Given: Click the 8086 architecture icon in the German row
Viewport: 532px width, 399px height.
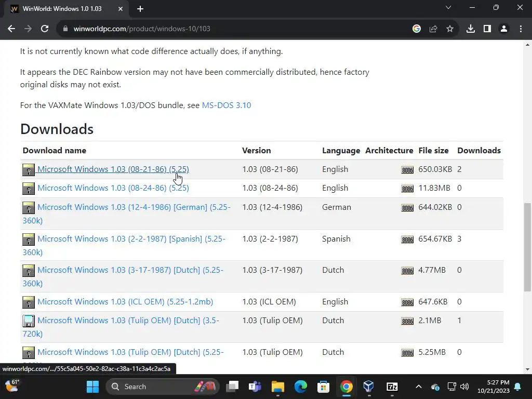Looking at the screenshot, I should click(x=407, y=208).
